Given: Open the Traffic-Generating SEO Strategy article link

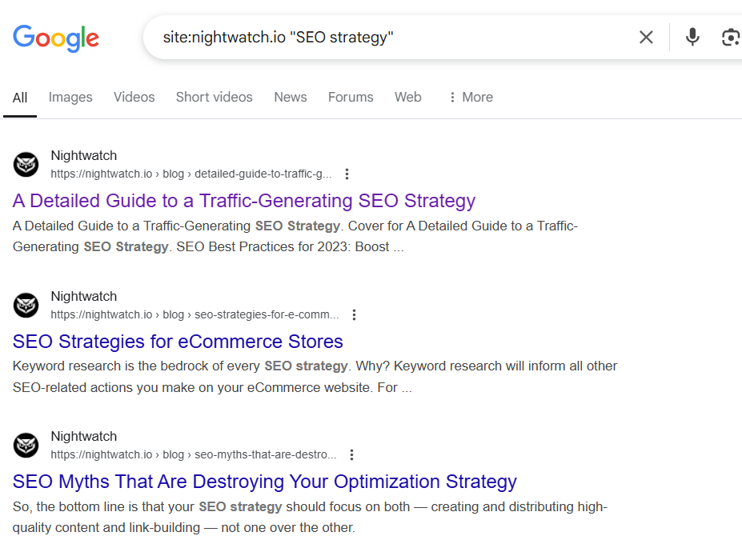Looking at the screenshot, I should point(243,201).
